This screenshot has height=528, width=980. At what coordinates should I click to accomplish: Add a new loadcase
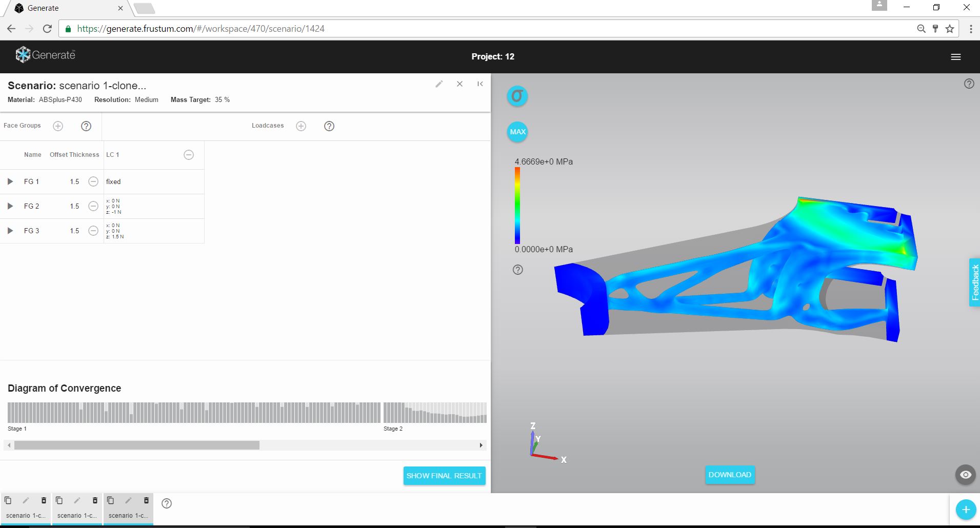pyautogui.click(x=301, y=126)
